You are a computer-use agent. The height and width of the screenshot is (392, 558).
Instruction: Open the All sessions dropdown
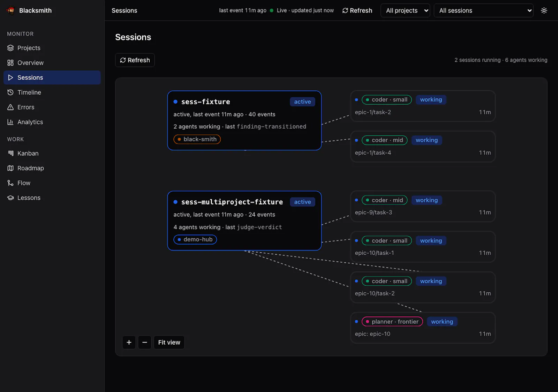tap(483, 10)
